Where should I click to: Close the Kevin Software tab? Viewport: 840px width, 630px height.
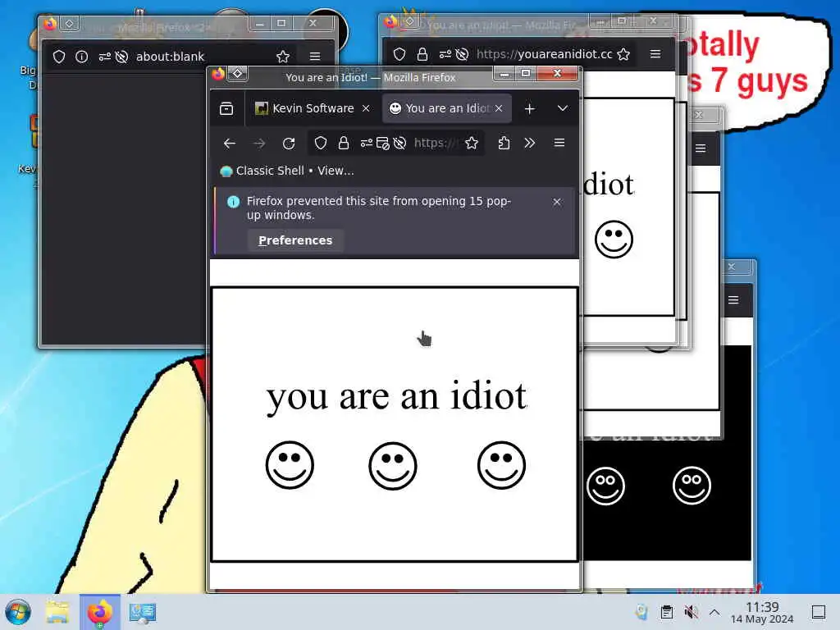(366, 108)
